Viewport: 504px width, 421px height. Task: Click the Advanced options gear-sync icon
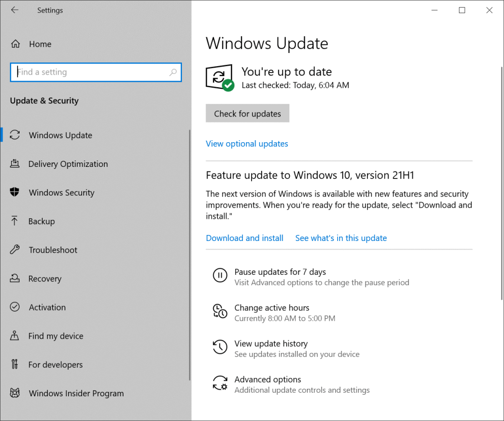pos(220,383)
